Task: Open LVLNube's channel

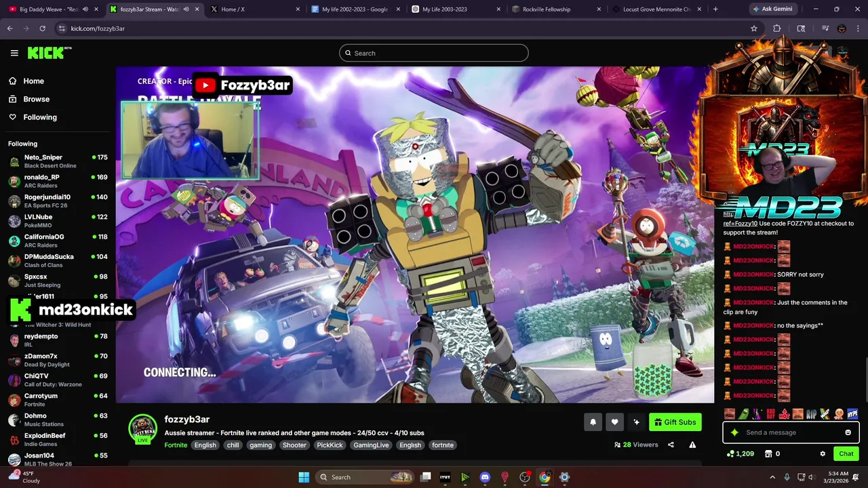Action: 58,221
